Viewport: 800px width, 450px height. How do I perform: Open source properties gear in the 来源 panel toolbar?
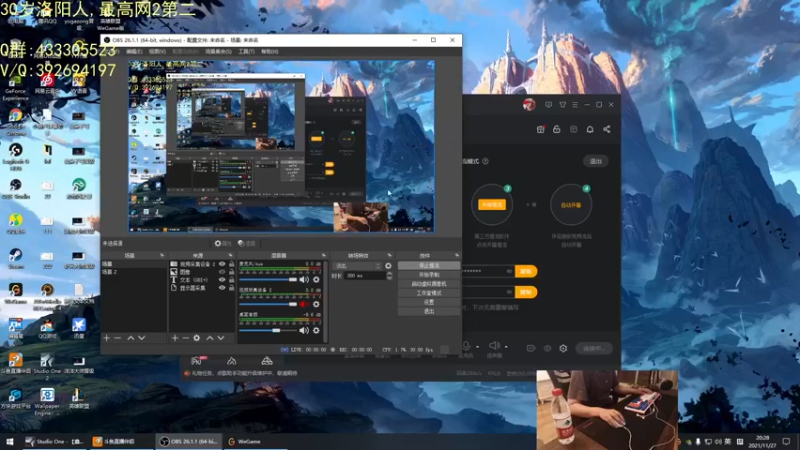coord(197,338)
